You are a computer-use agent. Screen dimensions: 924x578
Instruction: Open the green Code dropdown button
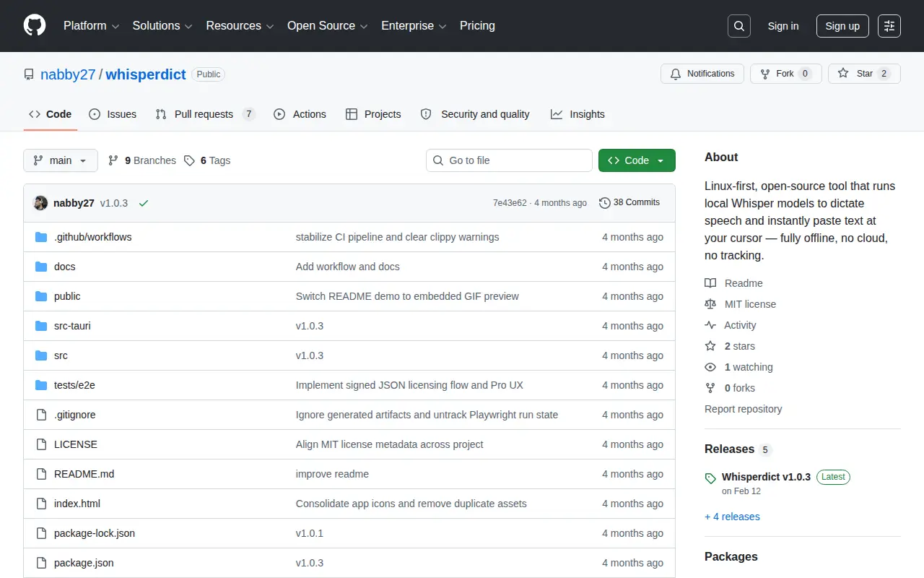click(637, 160)
